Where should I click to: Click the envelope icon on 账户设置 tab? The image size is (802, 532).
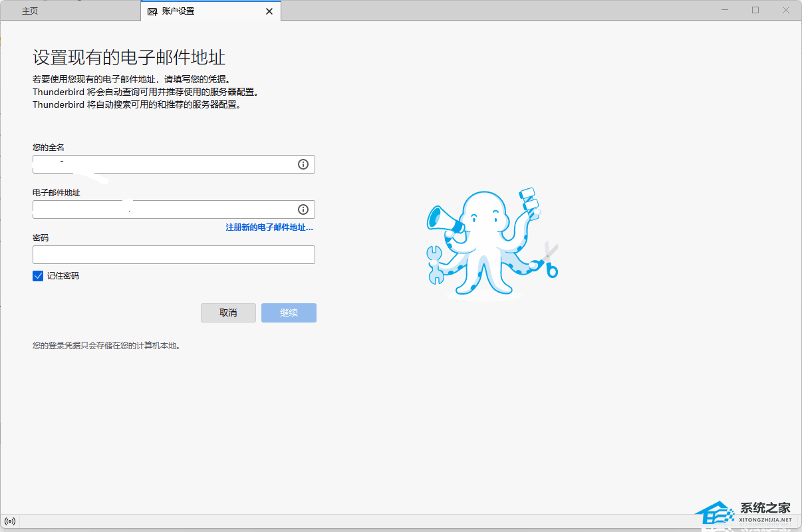(152, 11)
